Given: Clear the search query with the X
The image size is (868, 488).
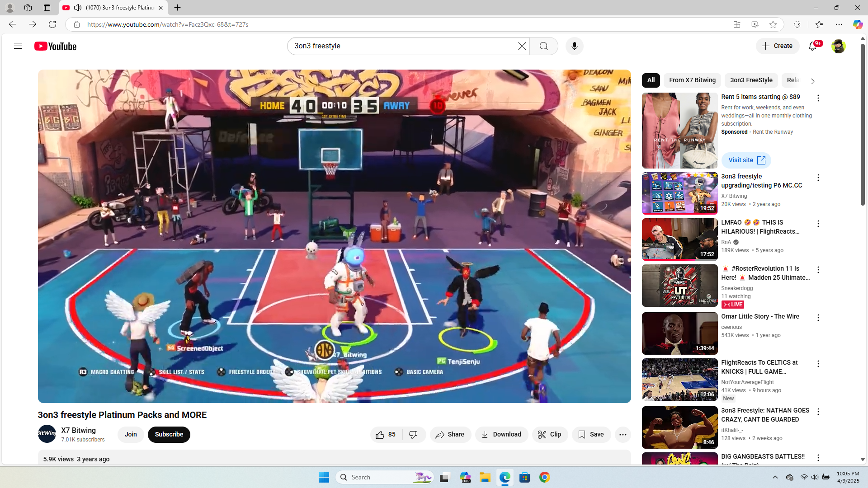Looking at the screenshot, I should [522, 46].
